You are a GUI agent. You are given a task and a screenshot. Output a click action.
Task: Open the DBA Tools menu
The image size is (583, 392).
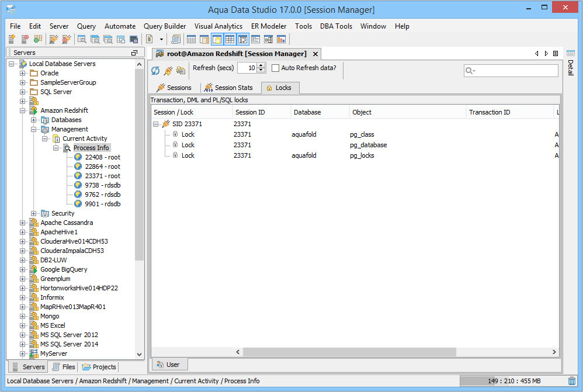tap(336, 26)
